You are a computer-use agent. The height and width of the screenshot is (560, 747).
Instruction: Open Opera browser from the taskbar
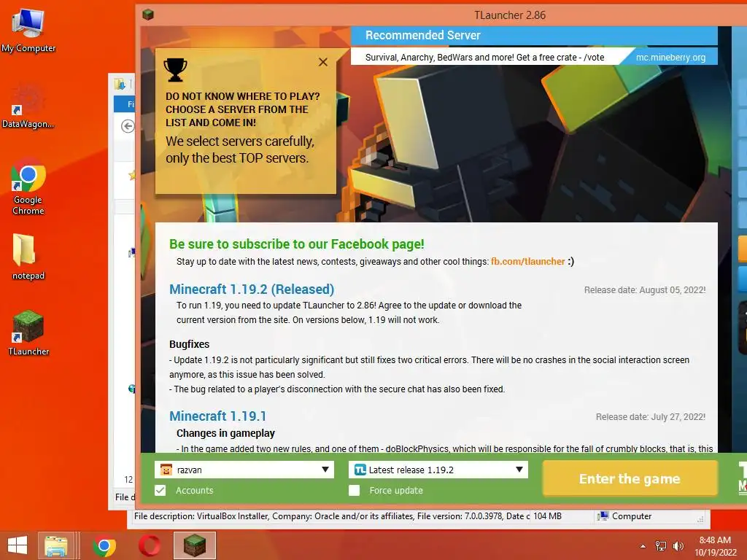click(150, 545)
